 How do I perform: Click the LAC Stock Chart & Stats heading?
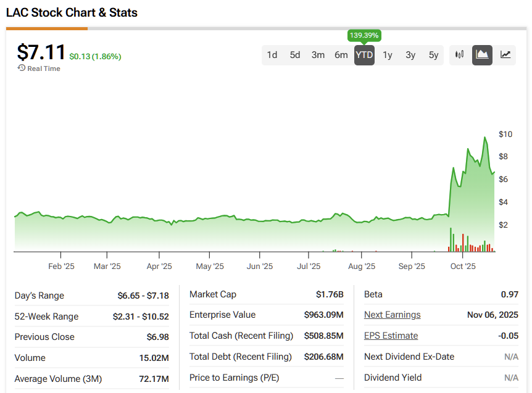click(x=72, y=12)
